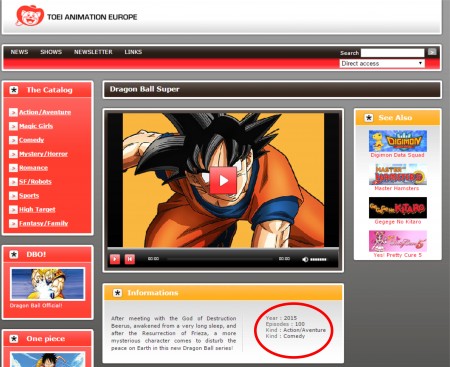The height and width of the screenshot is (367, 450).
Task: Open the Master Hamsters thumbnail
Action: tap(398, 174)
